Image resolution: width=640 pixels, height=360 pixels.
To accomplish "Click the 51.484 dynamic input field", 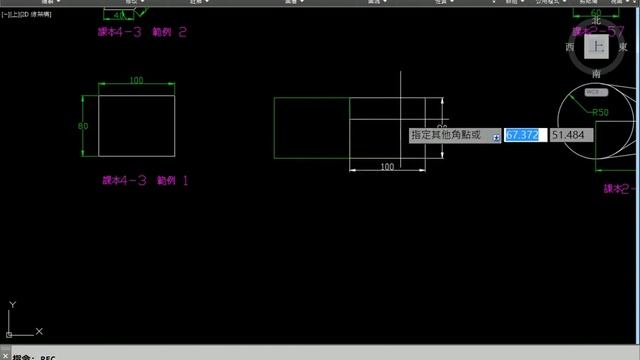I will coord(571,135).
